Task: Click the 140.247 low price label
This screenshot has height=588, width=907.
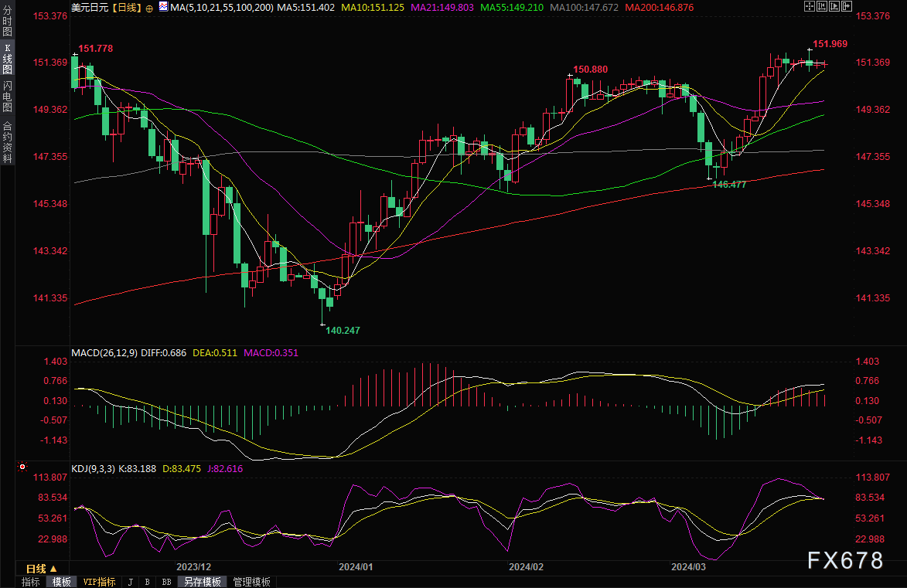Action: [x=343, y=331]
